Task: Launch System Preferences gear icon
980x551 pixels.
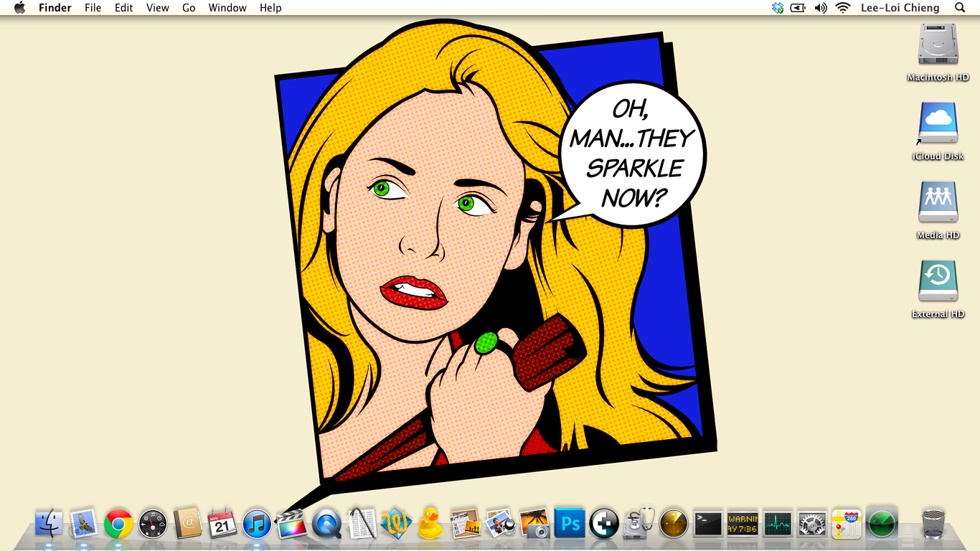Action: [x=812, y=524]
